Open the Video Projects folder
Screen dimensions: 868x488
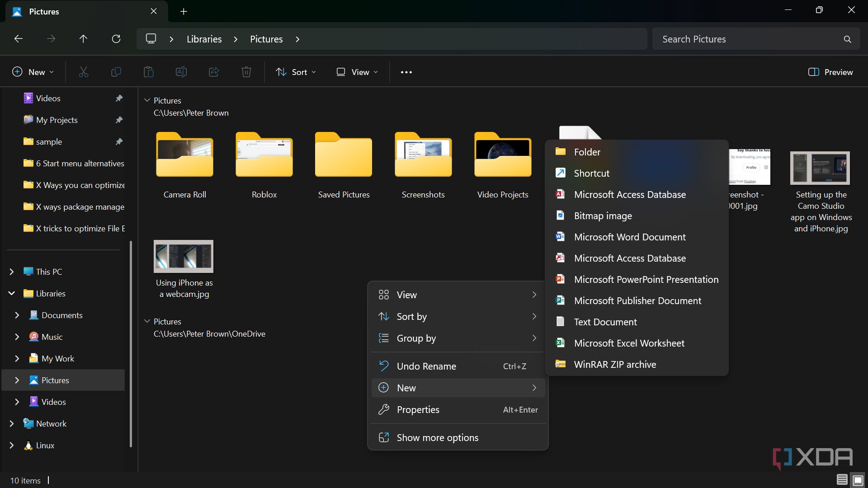503,165
